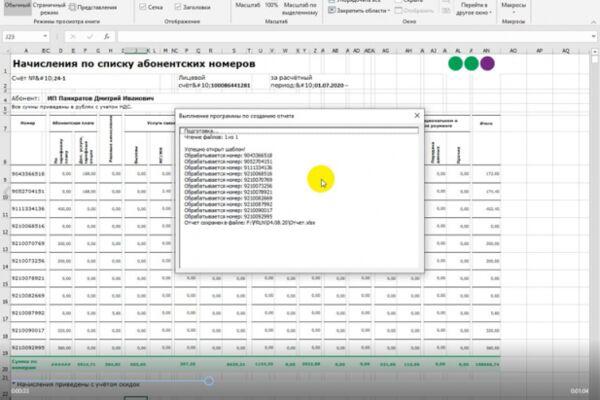
Task: Toggle the Заголовки headings checkbox
Action: click(192, 7)
